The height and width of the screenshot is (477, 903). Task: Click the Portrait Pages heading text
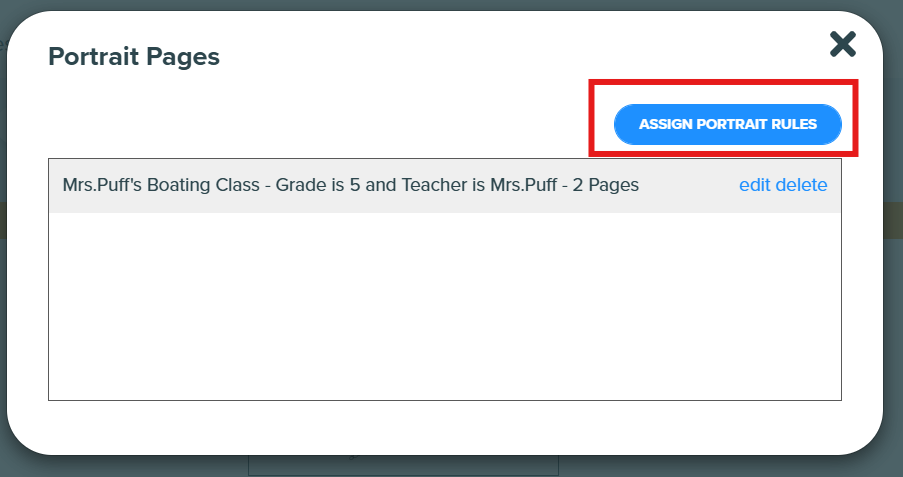click(134, 56)
